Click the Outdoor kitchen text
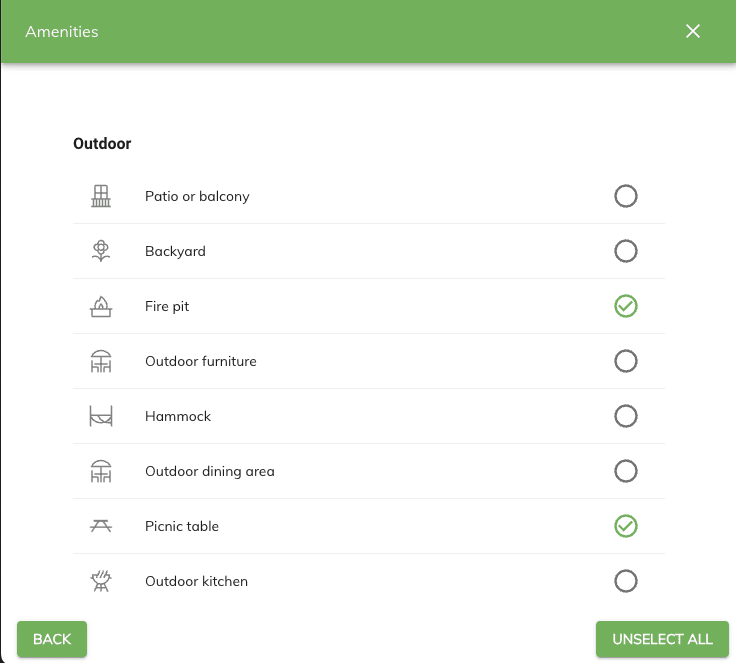736x663 pixels. tap(196, 581)
